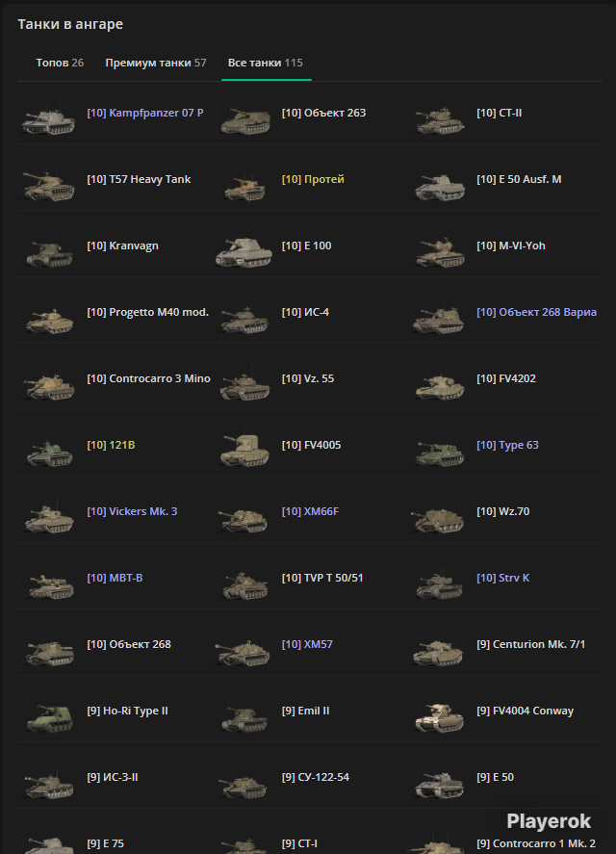Select the [10] Kranvagn label
616x854 pixels.
122,246
